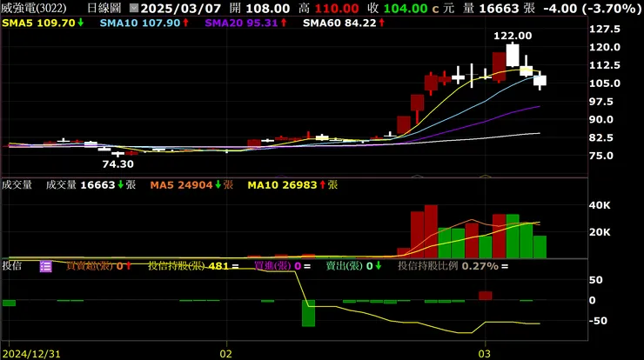This screenshot has height=360, width=644.
Task: Click the -50 axis label in 投信 panel
Action: point(598,321)
